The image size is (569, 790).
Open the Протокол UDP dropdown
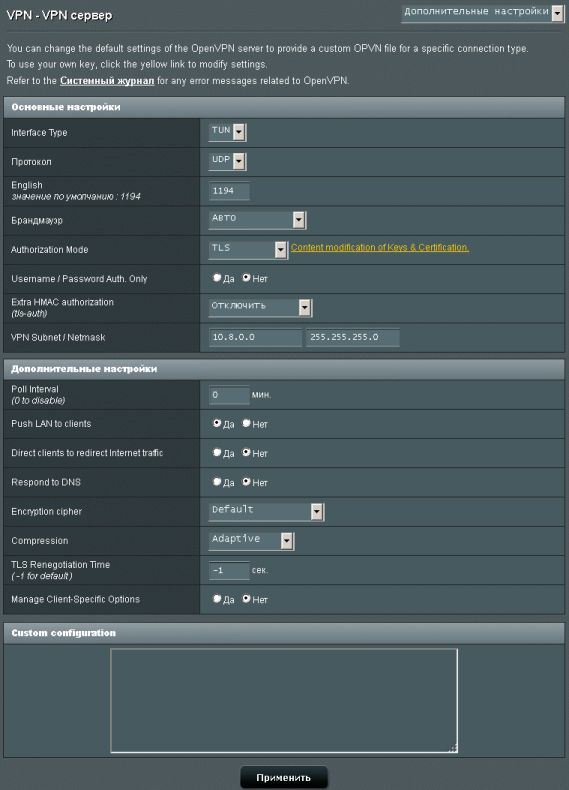pos(227,161)
